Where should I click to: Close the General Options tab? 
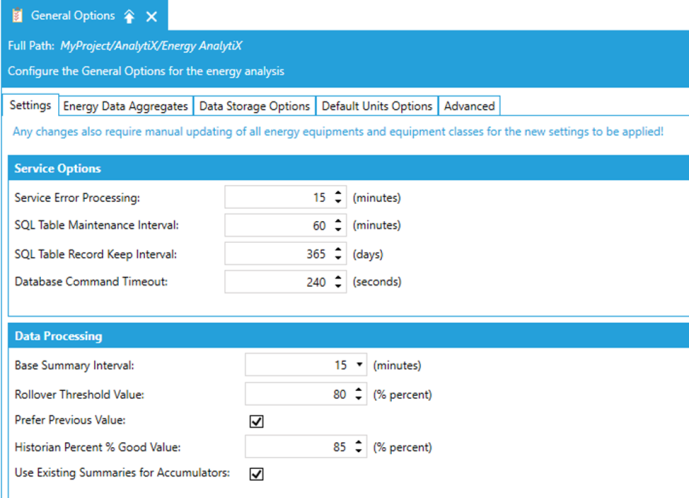coord(152,16)
